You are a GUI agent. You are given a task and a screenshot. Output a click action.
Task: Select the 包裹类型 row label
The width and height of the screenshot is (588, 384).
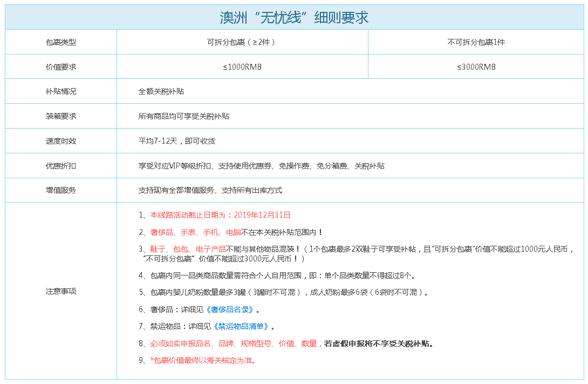click(61, 42)
